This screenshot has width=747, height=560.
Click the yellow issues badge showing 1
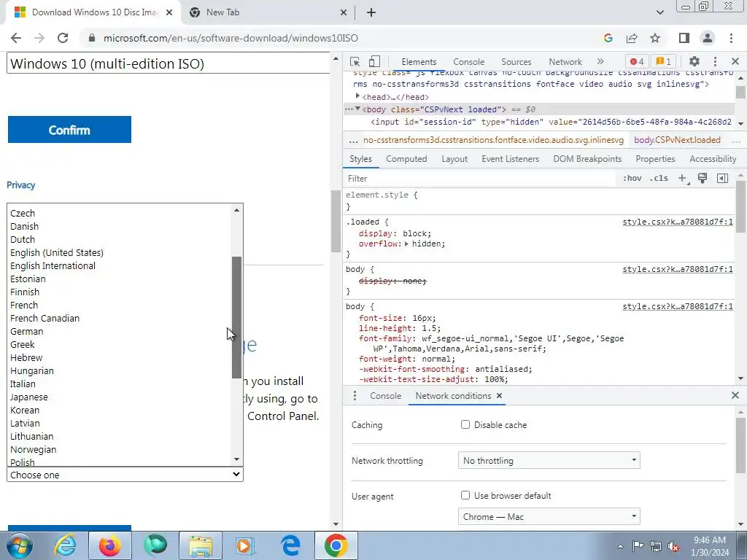coord(663,61)
